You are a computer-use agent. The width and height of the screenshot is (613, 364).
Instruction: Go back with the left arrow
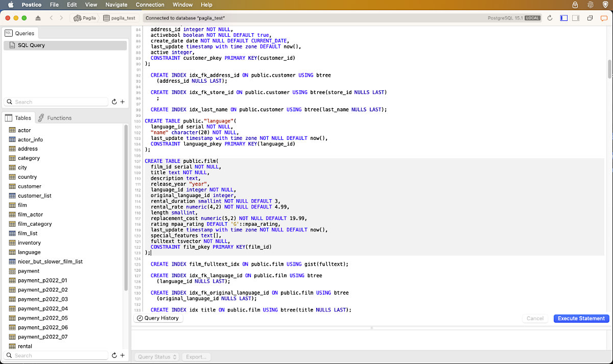click(51, 18)
